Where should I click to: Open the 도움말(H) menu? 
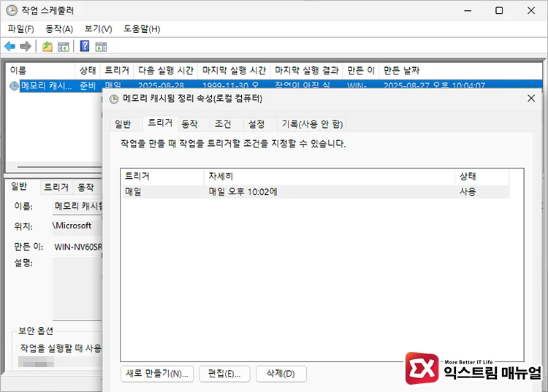click(142, 29)
